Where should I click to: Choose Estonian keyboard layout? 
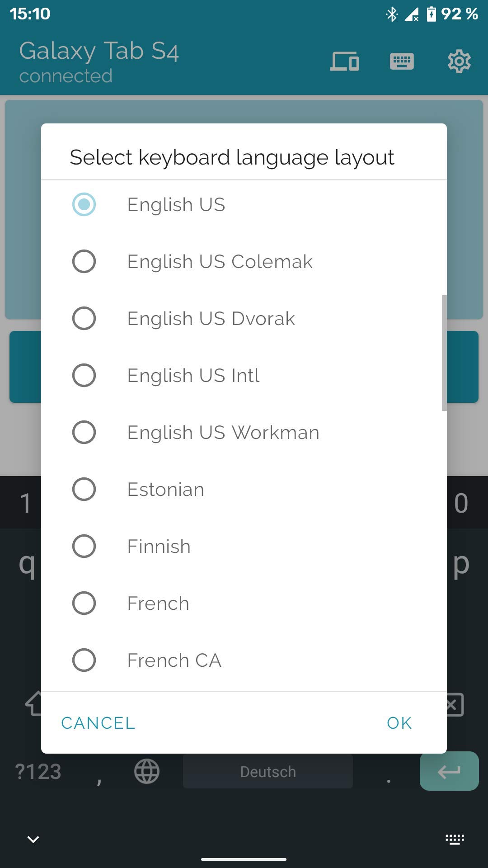84,489
